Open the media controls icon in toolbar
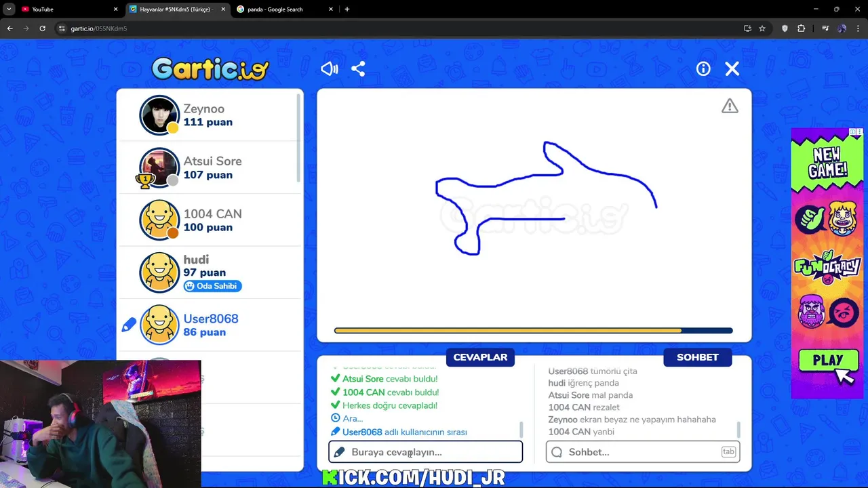Viewport: 868px width, 488px height. (x=825, y=28)
